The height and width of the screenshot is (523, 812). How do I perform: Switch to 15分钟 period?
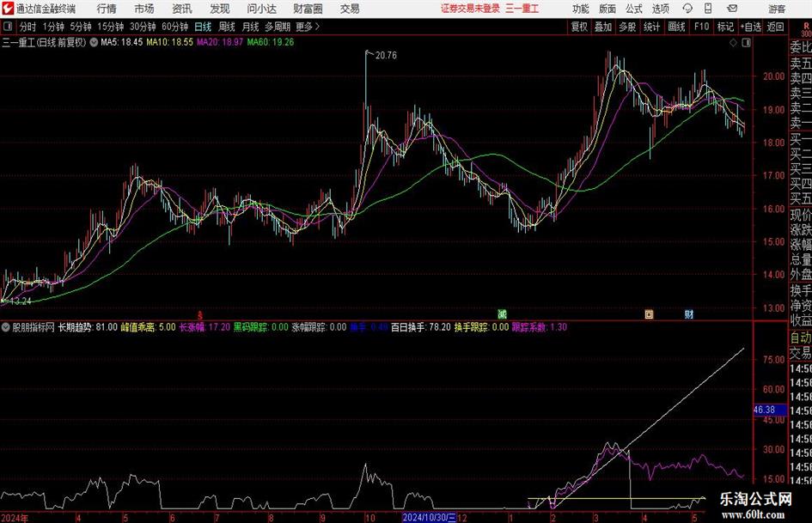111,27
